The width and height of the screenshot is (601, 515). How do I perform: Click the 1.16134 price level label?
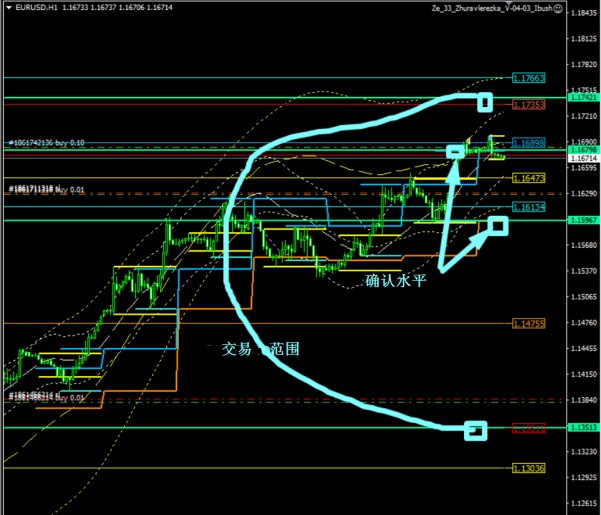pyautogui.click(x=528, y=206)
